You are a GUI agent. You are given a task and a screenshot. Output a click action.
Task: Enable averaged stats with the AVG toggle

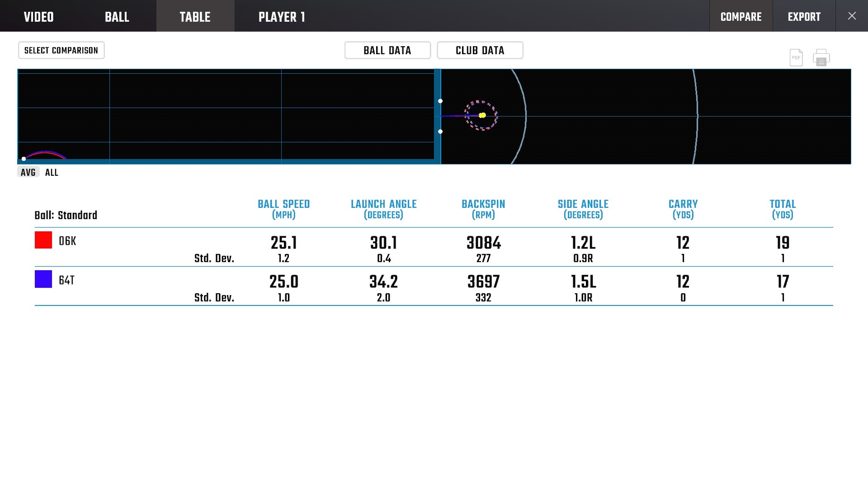click(x=28, y=172)
